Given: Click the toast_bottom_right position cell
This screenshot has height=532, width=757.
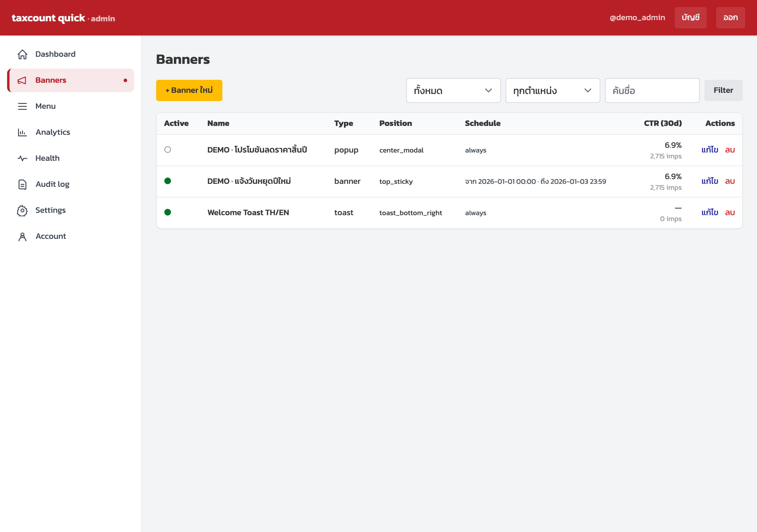Looking at the screenshot, I should pyautogui.click(x=410, y=213).
